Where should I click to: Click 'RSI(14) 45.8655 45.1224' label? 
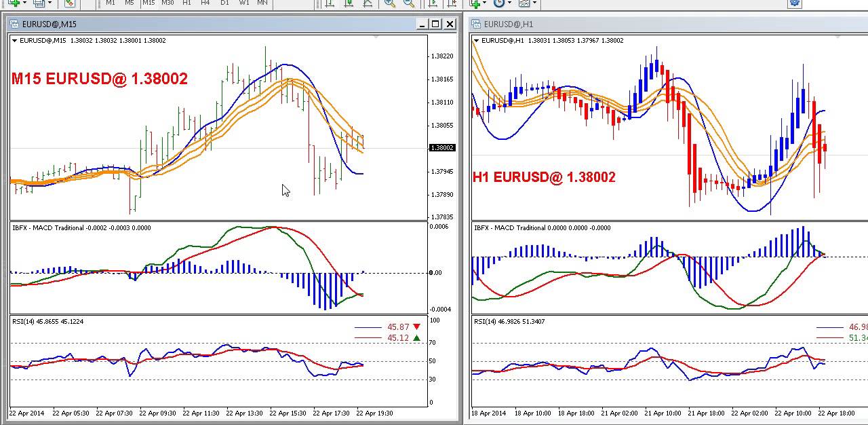tap(47, 322)
